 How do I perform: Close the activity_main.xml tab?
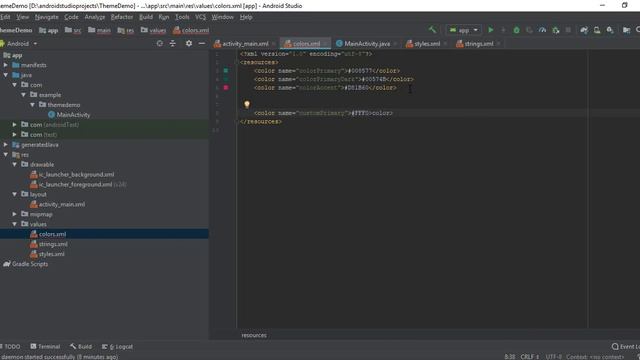274,44
